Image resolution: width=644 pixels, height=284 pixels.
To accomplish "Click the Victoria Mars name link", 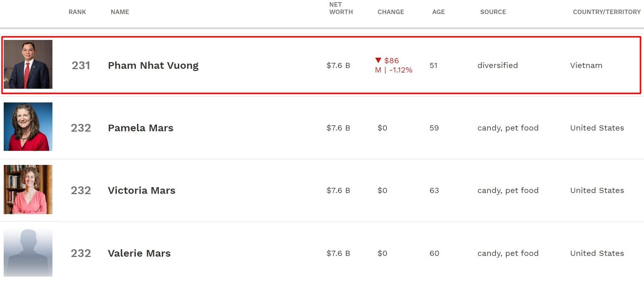I will (141, 190).
